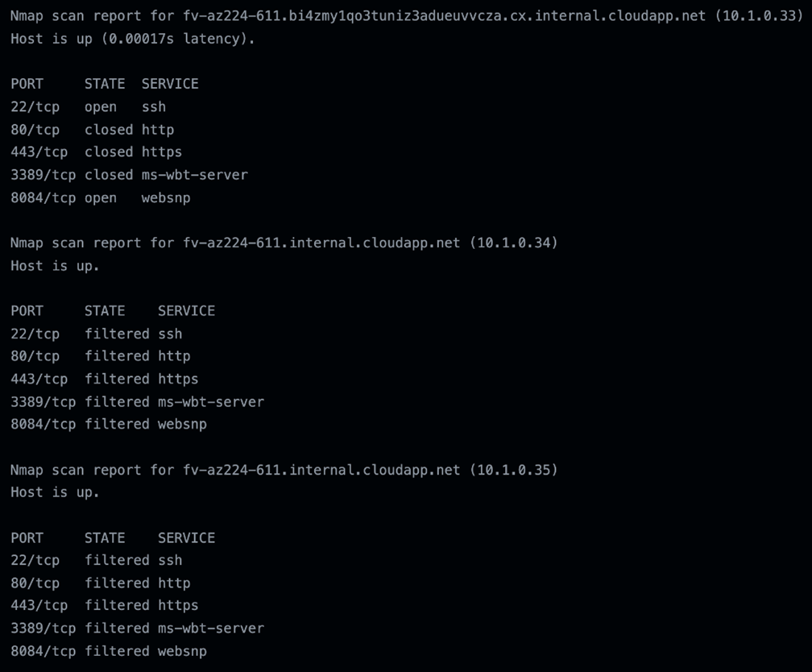Click the open 8084/tcp port entry

[x=35, y=197]
